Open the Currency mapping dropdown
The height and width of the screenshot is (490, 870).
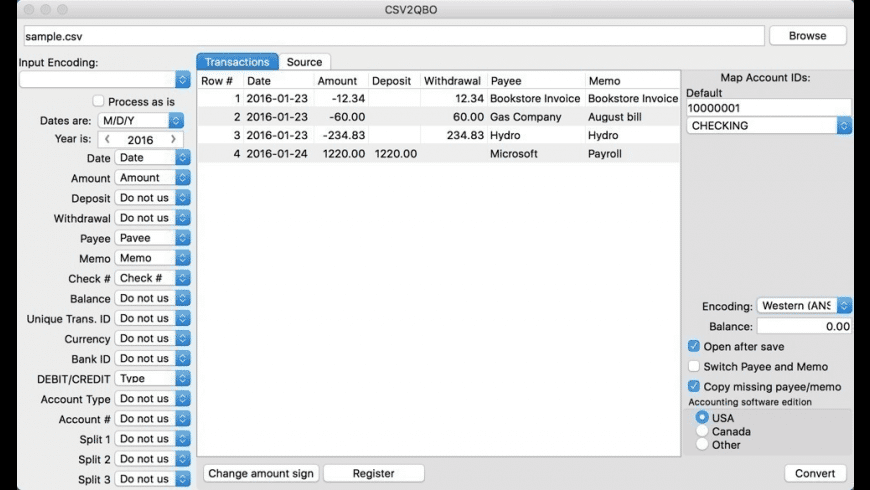(x=153, y=339)
